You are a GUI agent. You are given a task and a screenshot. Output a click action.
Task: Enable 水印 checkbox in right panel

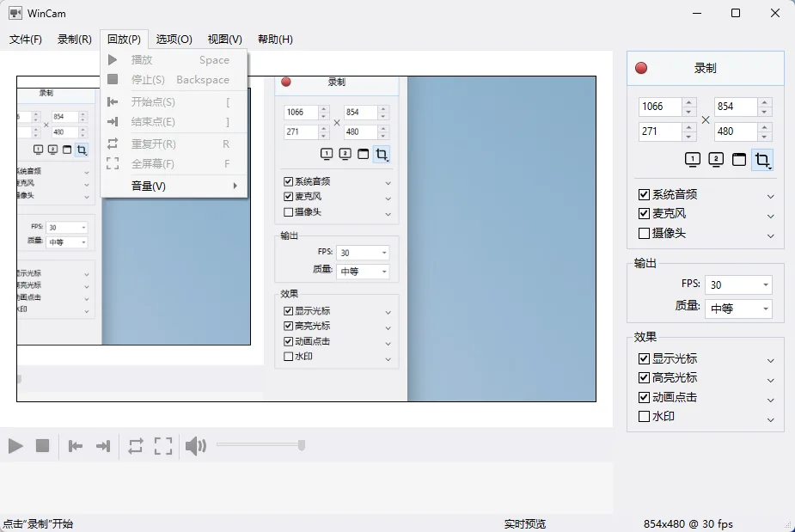click(x=644, y=416)
